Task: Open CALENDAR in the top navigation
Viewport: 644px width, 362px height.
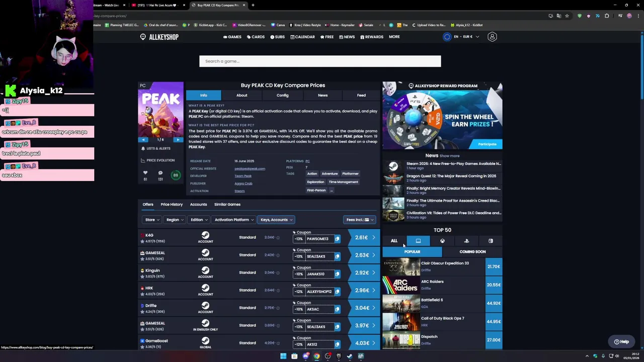Action: [302, 37]
